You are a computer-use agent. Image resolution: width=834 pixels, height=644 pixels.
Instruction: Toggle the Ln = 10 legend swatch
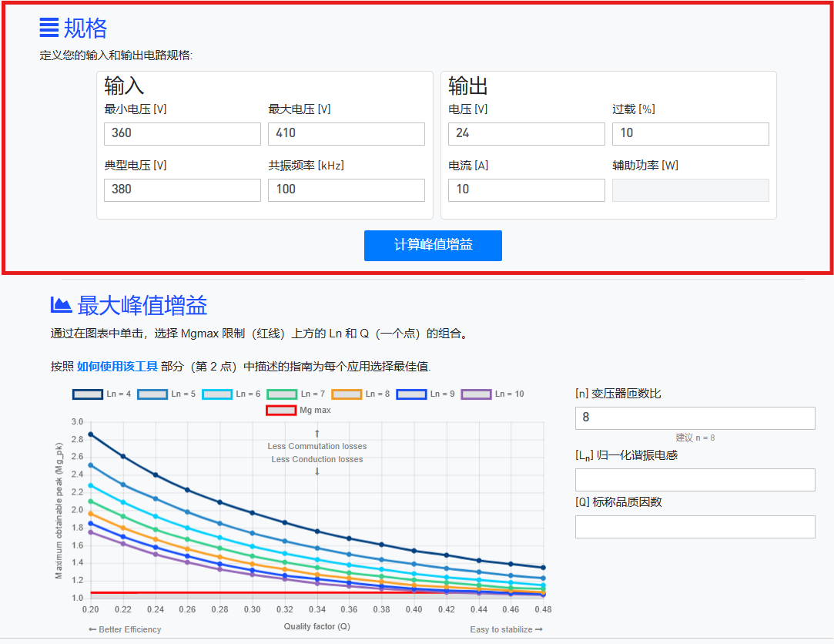coord(476,394)
